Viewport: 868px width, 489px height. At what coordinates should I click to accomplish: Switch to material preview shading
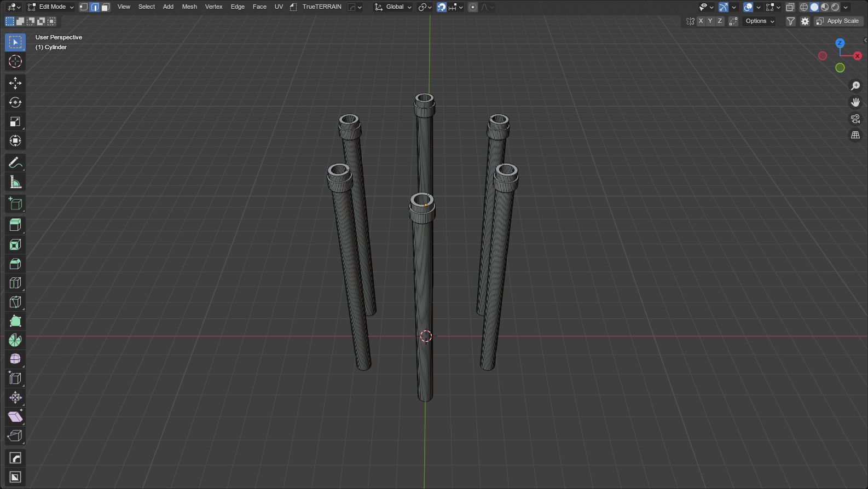click(x=825, y=7)
